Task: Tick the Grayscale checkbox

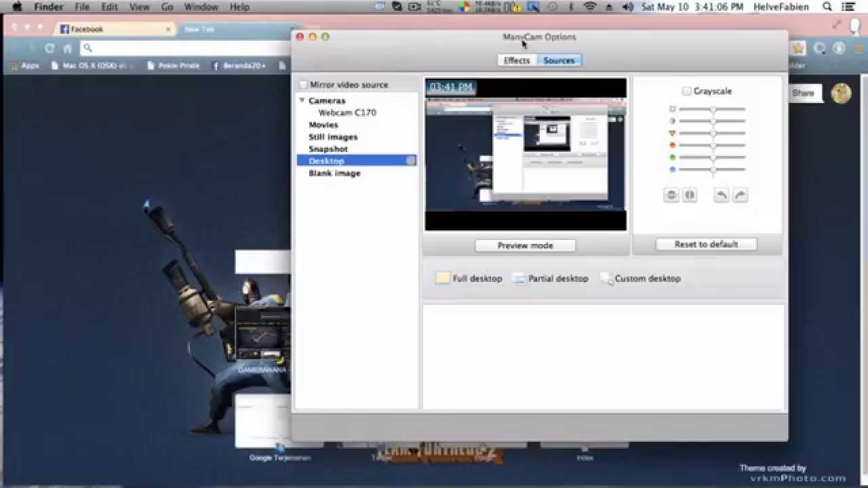Action: click(686, 91)
